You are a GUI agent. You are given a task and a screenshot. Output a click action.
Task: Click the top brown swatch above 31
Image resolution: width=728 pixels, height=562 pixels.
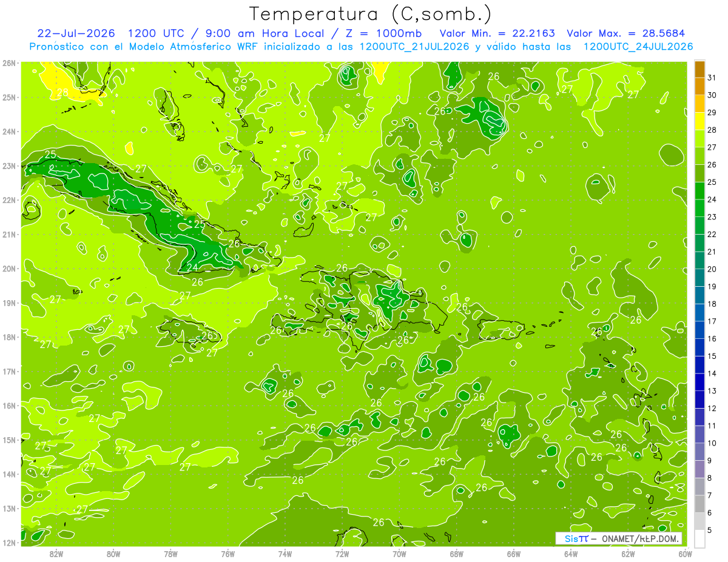pyautogui.click(x=699, y=70)
